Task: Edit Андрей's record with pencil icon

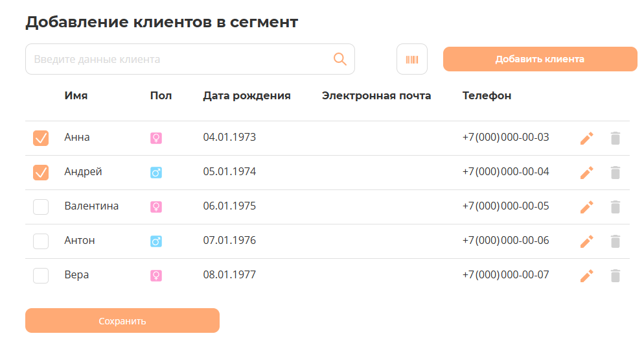Action: coord(586,173)
